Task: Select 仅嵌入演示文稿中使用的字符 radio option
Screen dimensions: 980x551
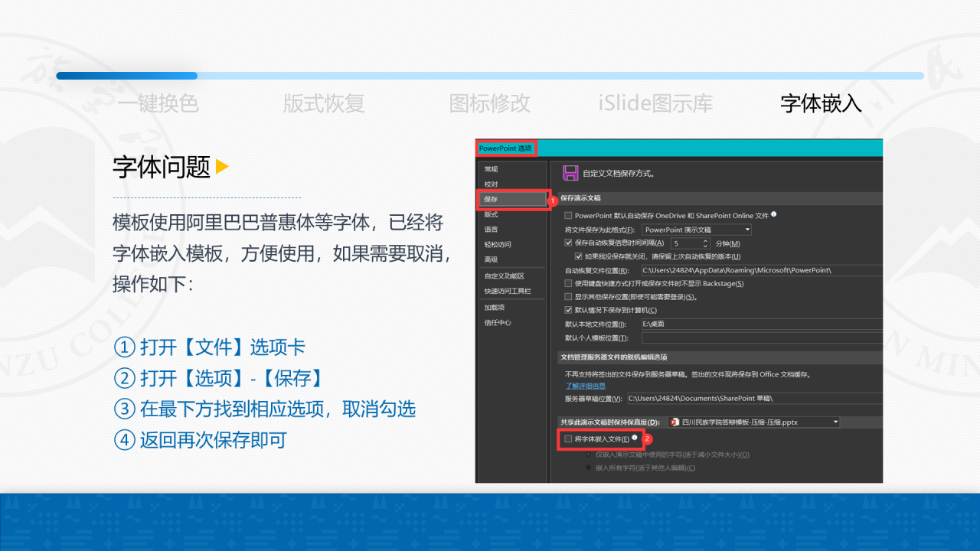Action: coord(589,454)
